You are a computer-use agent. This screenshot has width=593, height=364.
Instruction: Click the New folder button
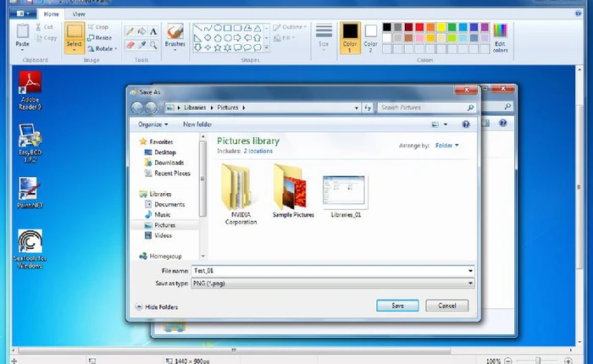(x=197, y=124)
